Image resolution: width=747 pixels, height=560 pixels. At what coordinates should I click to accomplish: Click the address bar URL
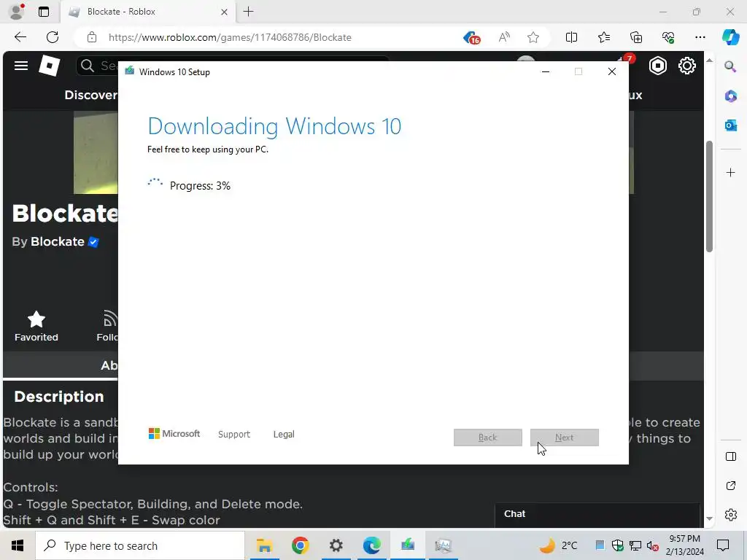[x=230, y=37]
